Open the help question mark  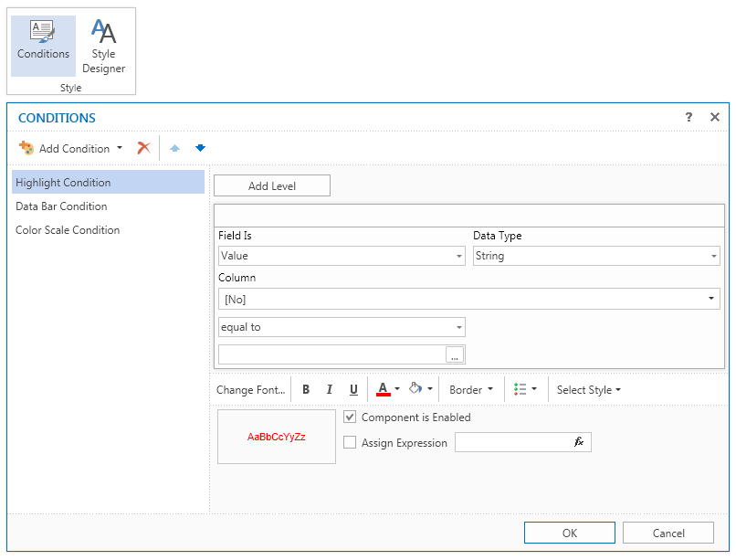[689, 117]
